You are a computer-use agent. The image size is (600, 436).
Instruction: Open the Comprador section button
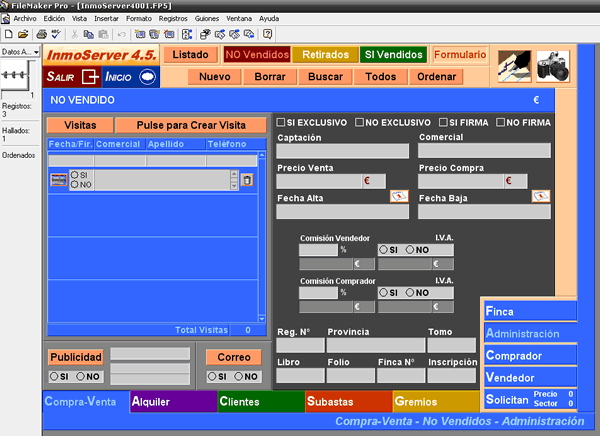[531, 356]
